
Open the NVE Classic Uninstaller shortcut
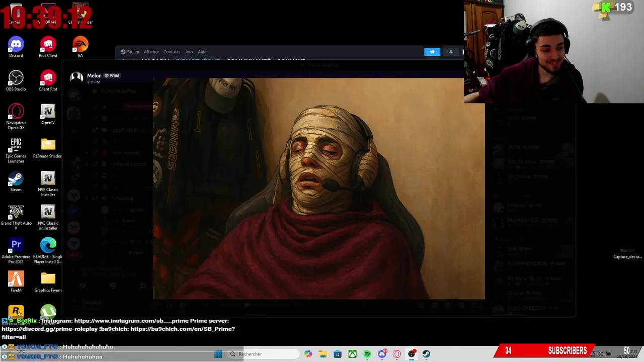[x=48, y=218]
